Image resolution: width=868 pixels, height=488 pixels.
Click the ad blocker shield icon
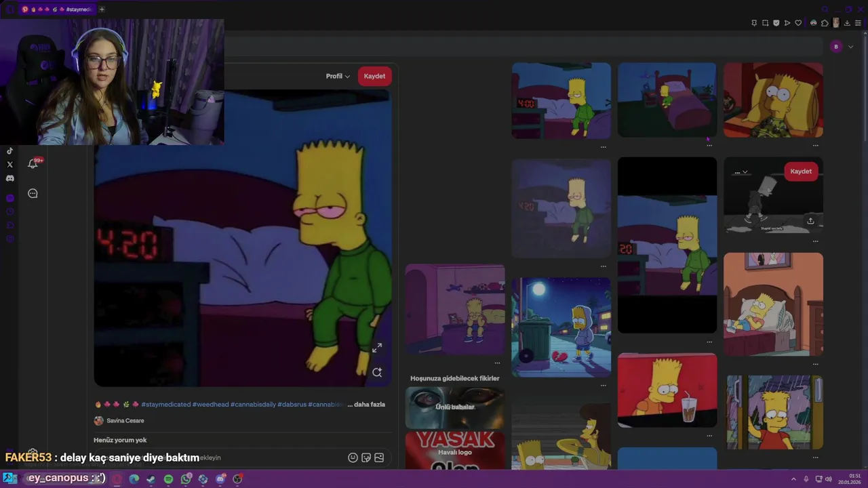[x=776, y=23]
